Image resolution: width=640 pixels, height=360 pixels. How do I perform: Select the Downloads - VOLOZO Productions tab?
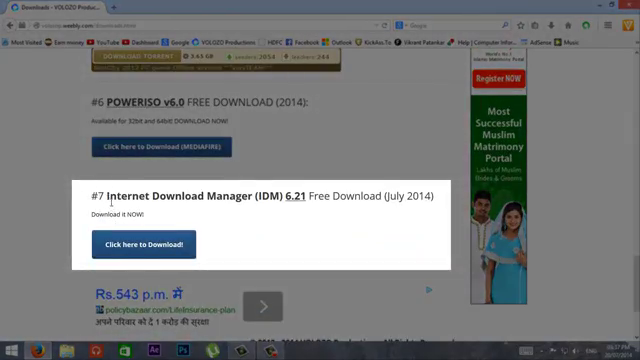56,7
